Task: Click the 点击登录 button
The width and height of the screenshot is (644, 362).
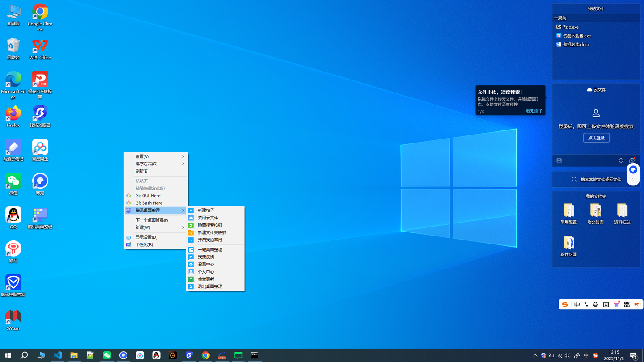Action: (x=596, y=138)
